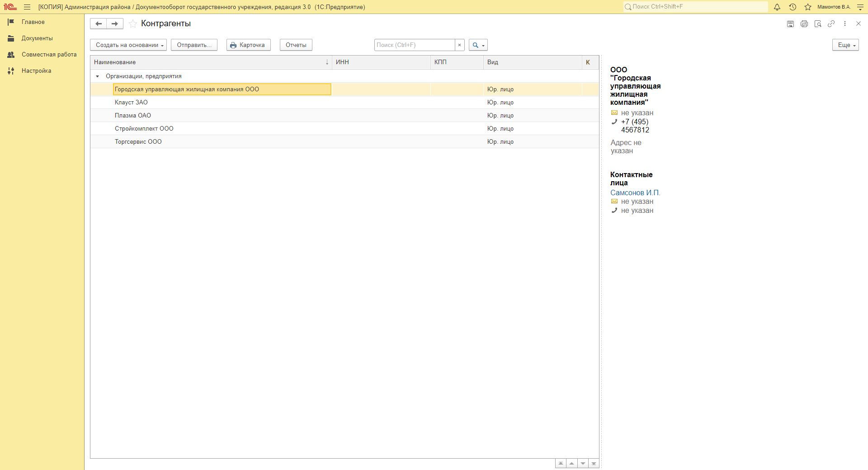Open Документы section
Screen dimensions: 868x470
pyautogui.click(x=37, y=38)
